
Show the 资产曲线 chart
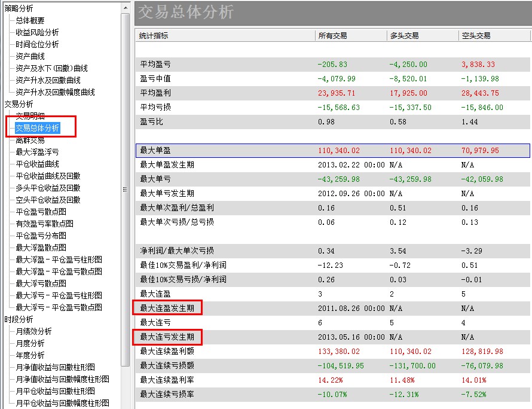[30, 56]
